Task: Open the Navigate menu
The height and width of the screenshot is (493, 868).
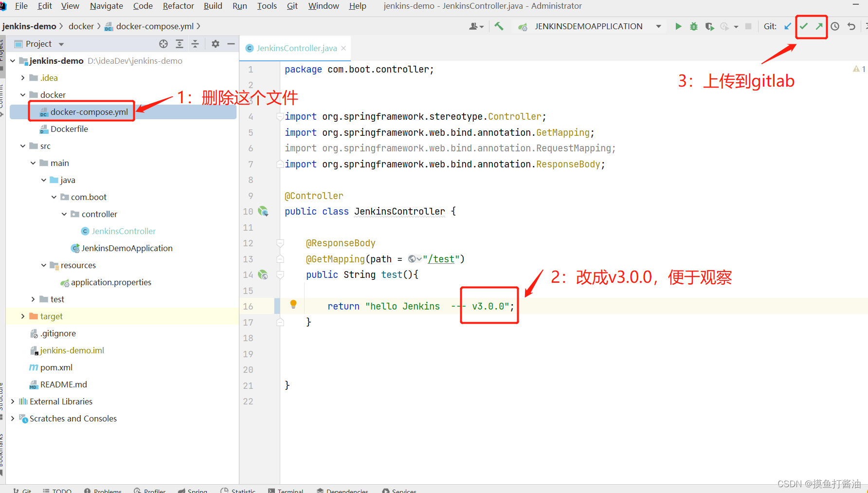Action: tap(107, 6)
